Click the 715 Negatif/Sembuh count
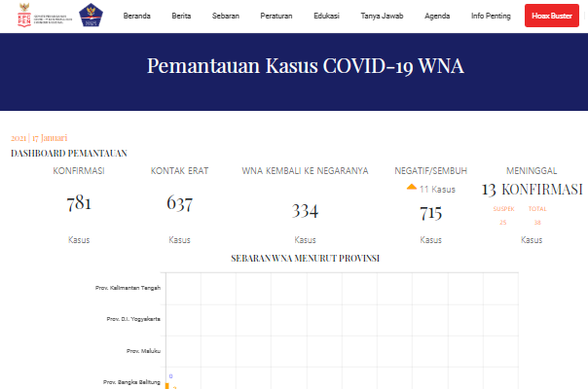The width and height of the screenshot is (588, 389). tap(431, 212)
